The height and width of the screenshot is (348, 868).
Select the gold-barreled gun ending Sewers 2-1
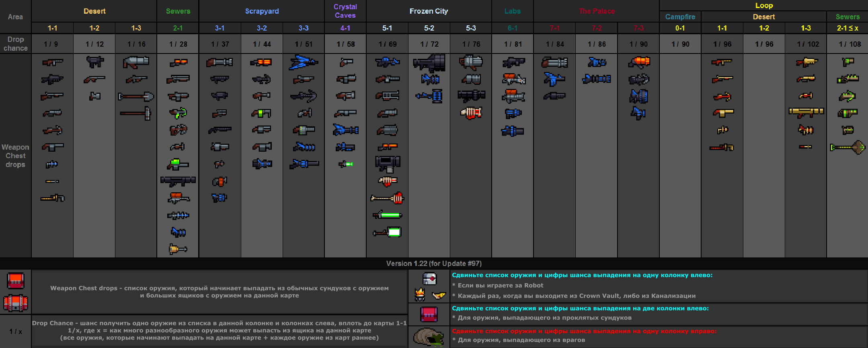pyautogui.click(x=178, y=249)
